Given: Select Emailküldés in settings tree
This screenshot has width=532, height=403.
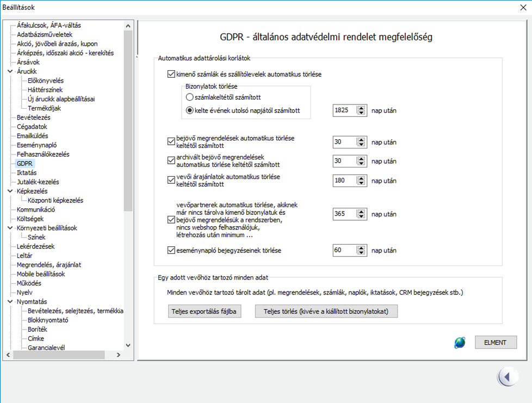Looking at the screenshot, I should pos(32,135).
